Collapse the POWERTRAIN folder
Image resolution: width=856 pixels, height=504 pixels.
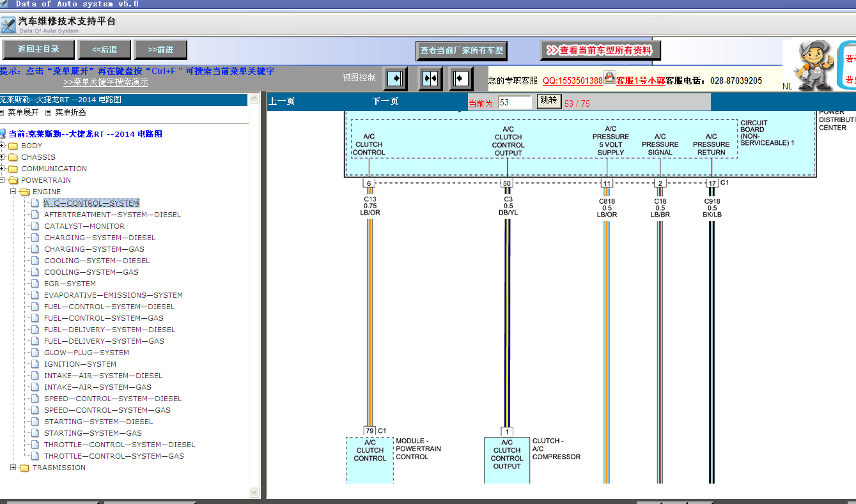(3, 180)
